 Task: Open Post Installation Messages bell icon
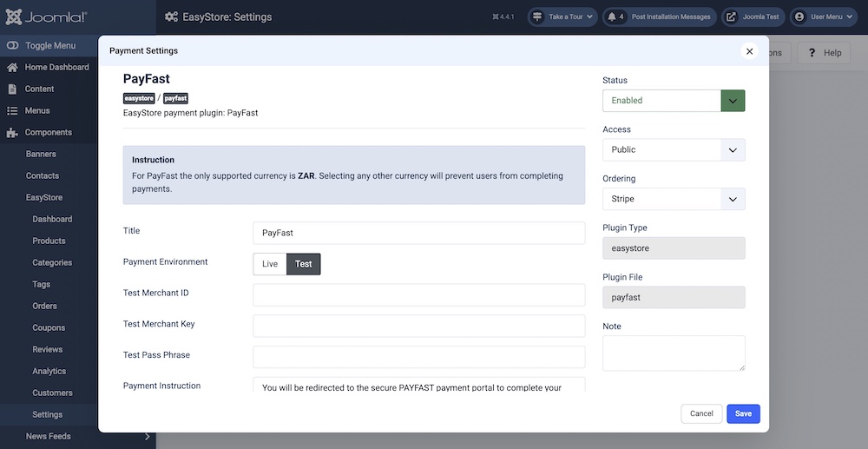click(612, 17)
